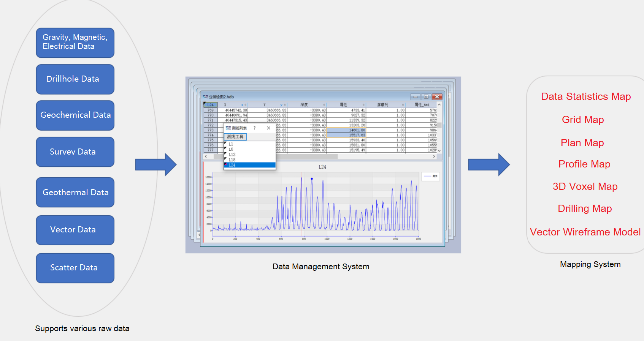644x341 pixels.
Task: Select line L1 in the list
Action: [249, 144]
